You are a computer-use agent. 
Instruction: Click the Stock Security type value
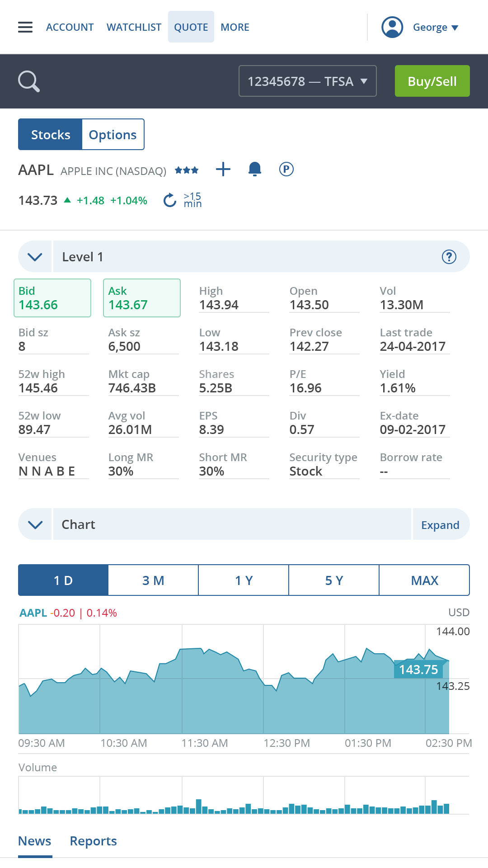[x=306, y=471]
